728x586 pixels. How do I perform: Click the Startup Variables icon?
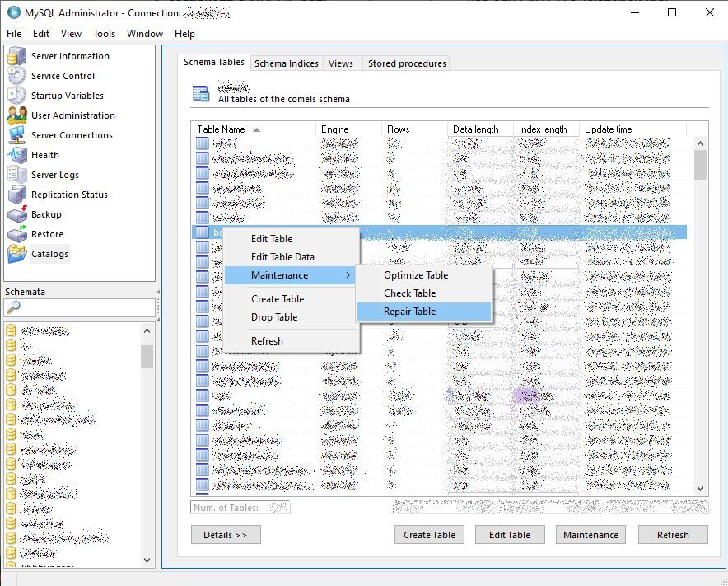click(16, 96)
